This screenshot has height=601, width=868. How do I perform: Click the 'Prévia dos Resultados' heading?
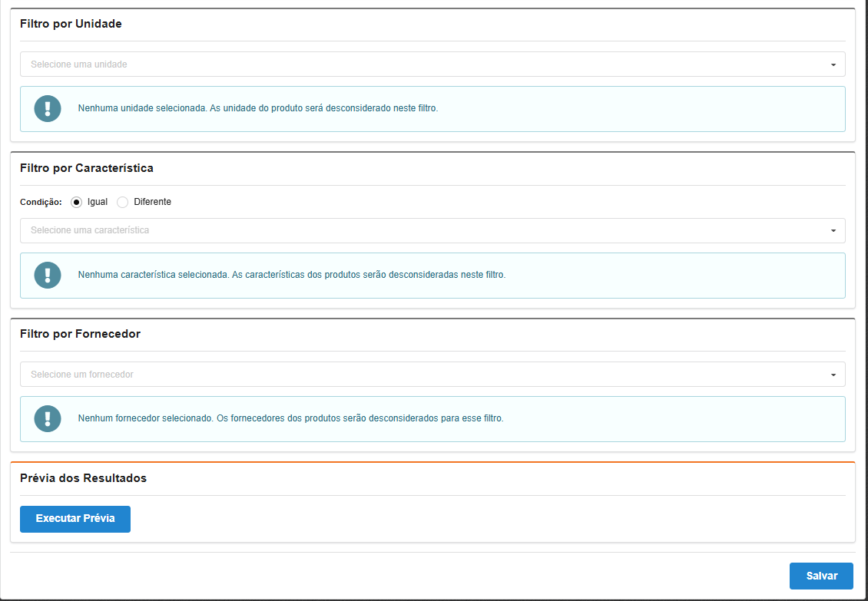83,478
